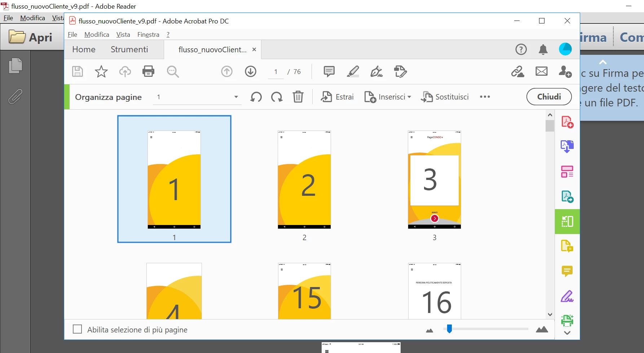
Task: Open the blue account profile avatar
Action: 565,49
